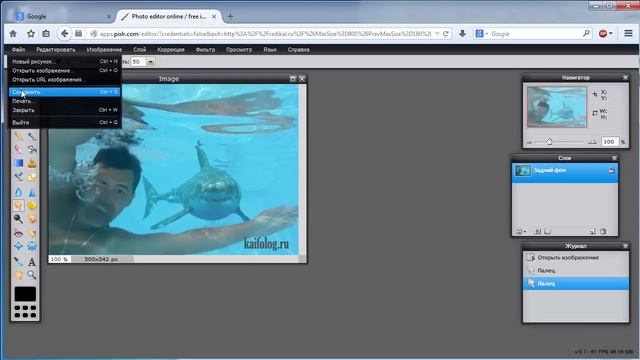Open layer settings toggle in Layers panel
This screenshot has width=640, height=360.
point(520,231)
